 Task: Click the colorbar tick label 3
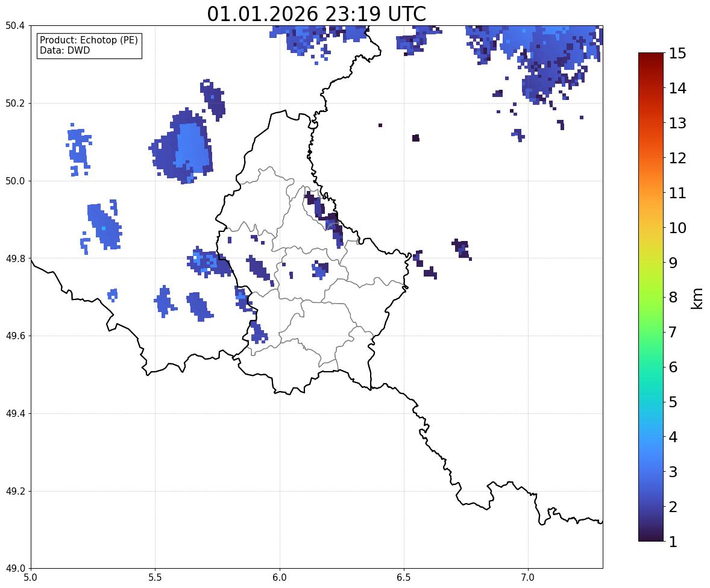673,472
